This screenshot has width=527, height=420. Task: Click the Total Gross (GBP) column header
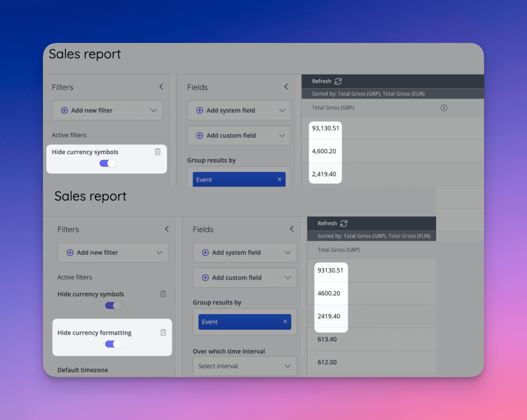pyautogui.click(x=333, y=107)
